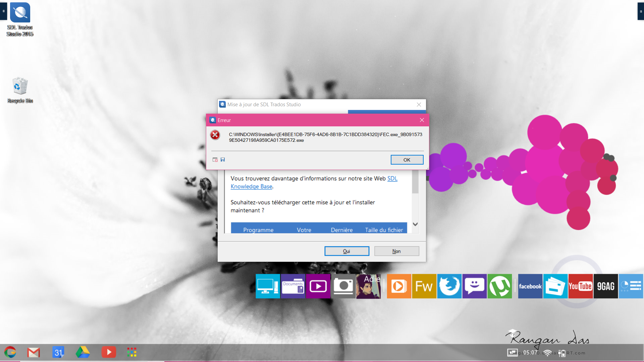Select the Taille du fichier column header
644x362 pixels.
coord(384,230)
